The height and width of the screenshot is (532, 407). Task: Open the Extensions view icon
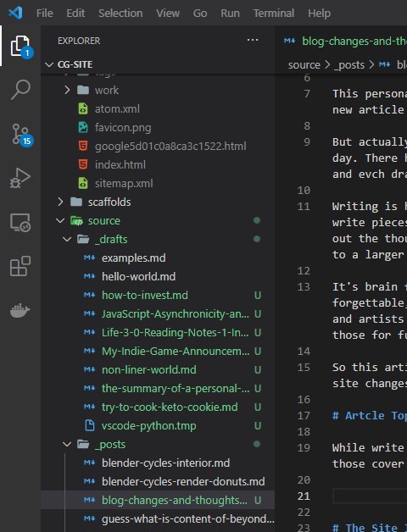coord(20,266)
